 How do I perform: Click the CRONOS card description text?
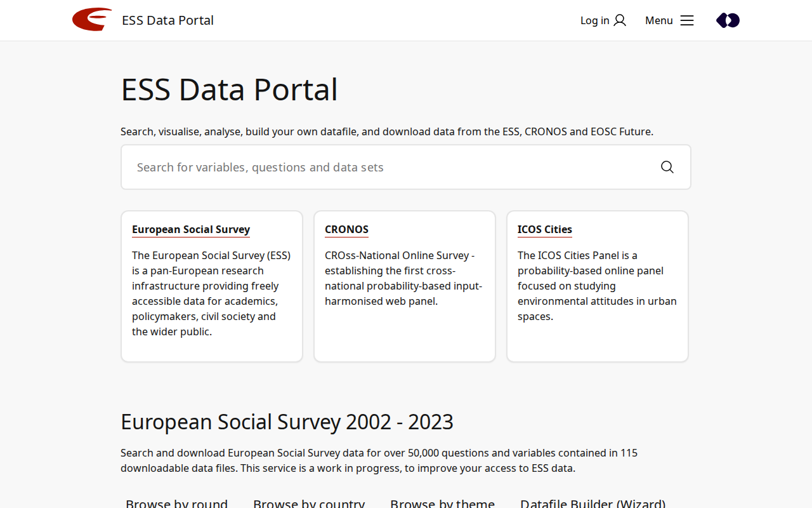(x=404, y=278)
